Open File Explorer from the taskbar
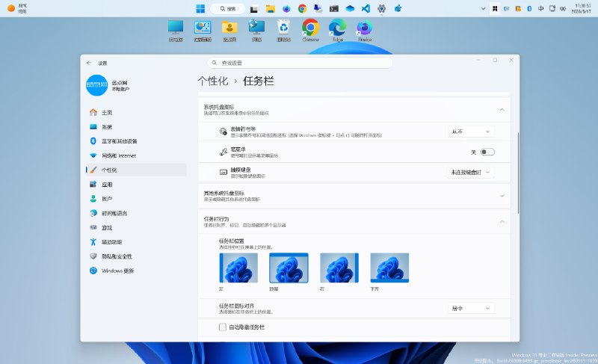598x364 pixels. pos(271,8)
